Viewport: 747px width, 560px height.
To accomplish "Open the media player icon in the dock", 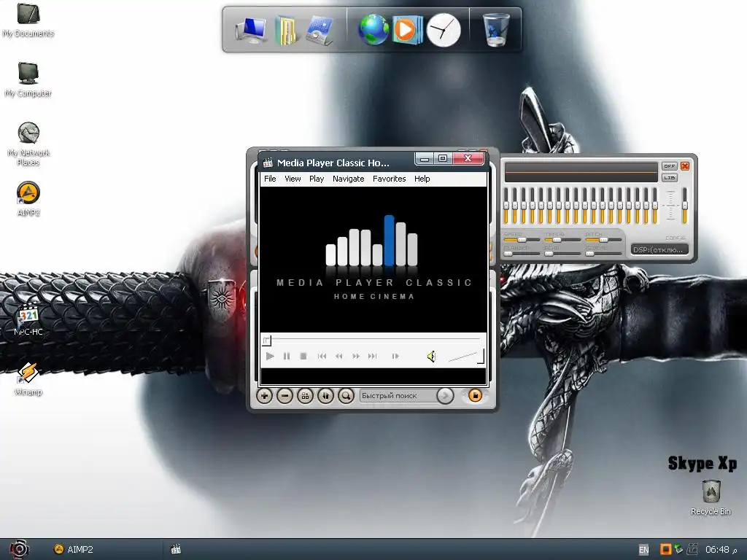I will pos(407,30).
